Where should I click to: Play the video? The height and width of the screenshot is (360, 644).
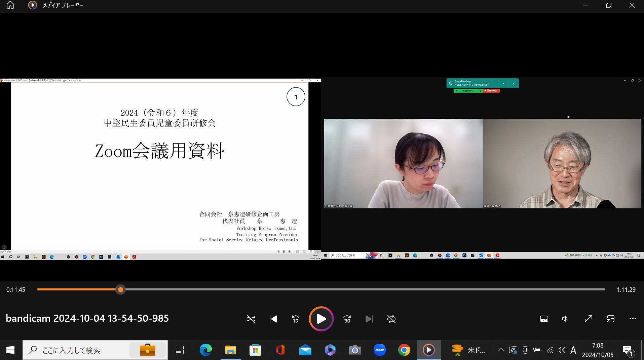[321, 319]
